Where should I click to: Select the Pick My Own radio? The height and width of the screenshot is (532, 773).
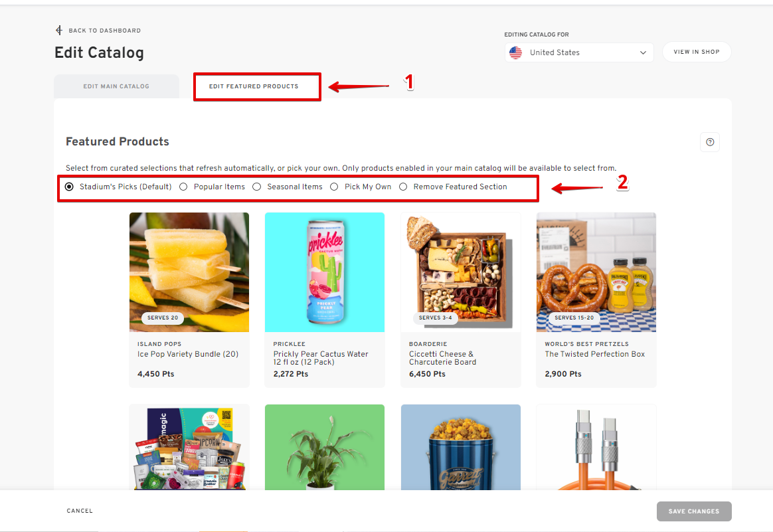[x=334, y=187]
